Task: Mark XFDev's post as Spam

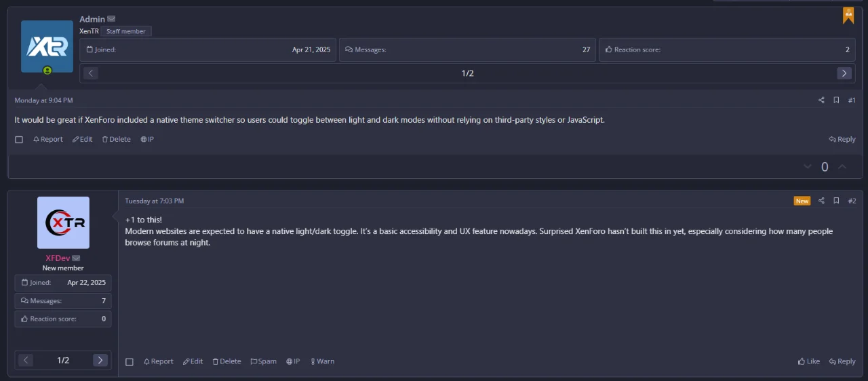Action: (x=263, y=361)
